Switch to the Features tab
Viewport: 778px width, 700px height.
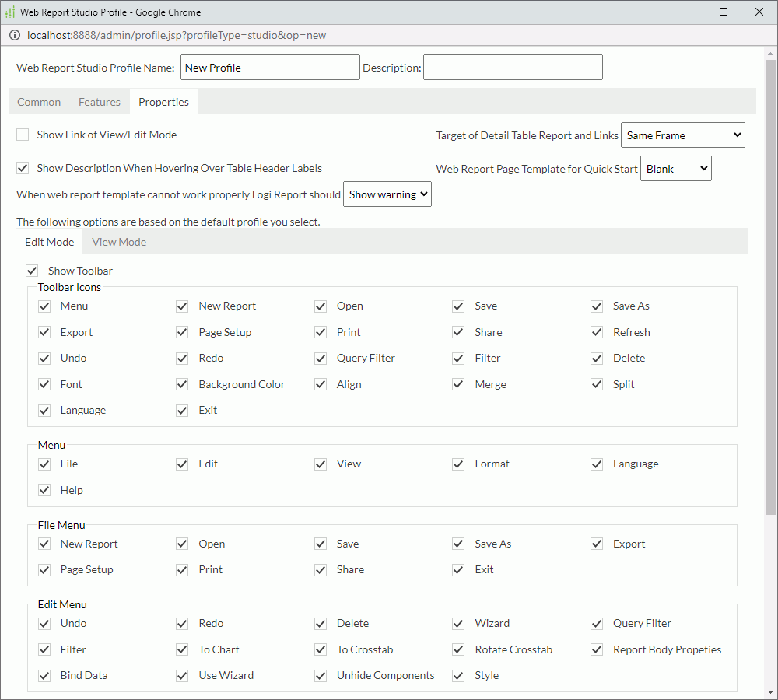[100, 101]
